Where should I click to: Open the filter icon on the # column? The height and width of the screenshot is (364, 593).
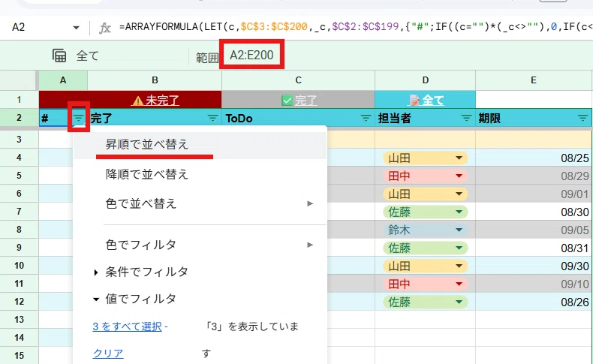click(x=78, y=118)
